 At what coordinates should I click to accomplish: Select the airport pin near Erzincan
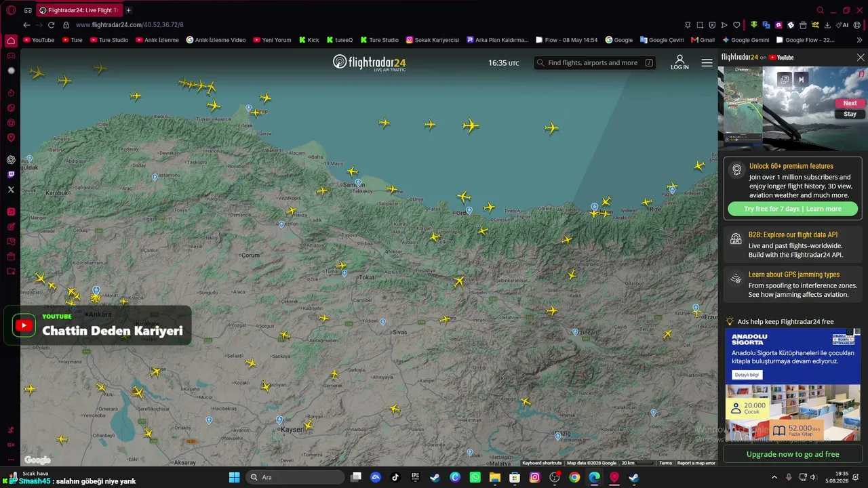[x=575, y=332]
